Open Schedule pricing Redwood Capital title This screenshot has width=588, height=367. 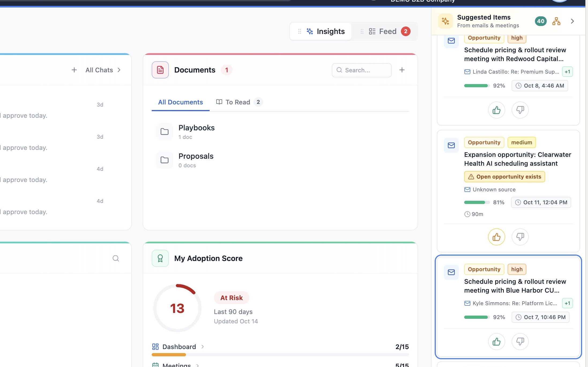(515, 54)
